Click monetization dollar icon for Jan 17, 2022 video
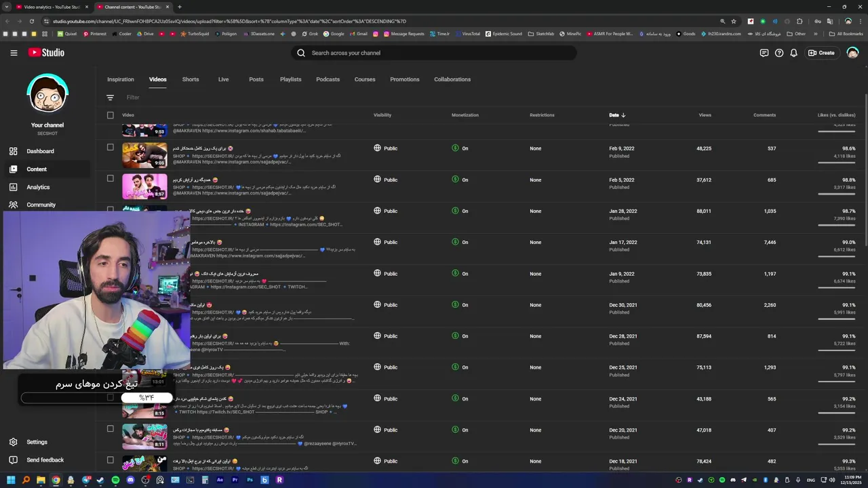The image size is (868, 488). click(x=455, y=242)
